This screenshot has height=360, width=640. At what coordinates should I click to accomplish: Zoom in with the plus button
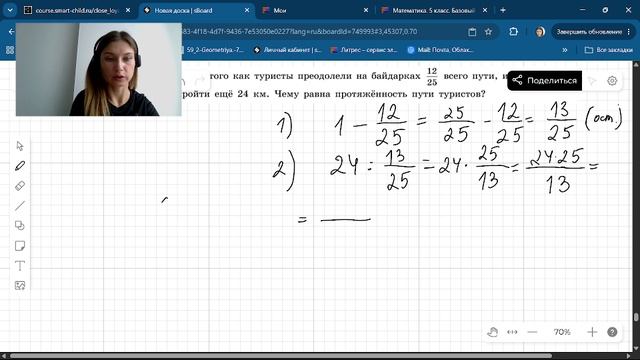coord(592,332)
